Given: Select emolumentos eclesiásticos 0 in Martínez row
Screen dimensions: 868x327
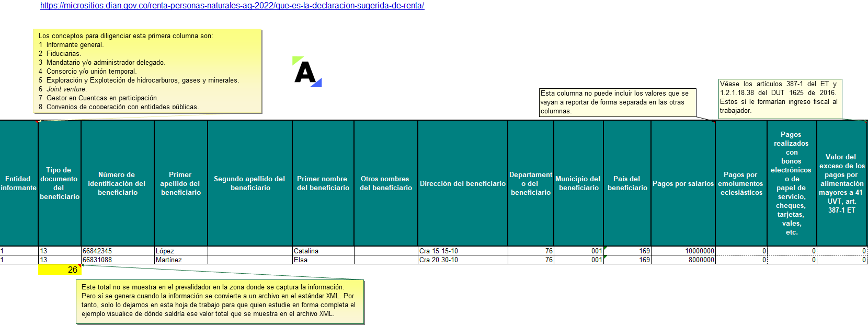Looking at the screenshot, I should pyautogui.click(x=741, y=260).
